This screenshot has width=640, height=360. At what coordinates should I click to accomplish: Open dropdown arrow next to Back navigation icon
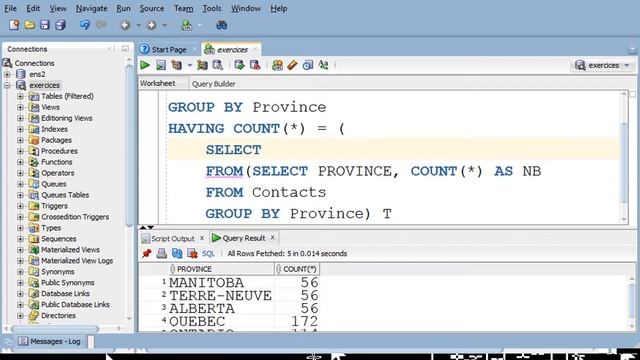(x=138, y=25)
